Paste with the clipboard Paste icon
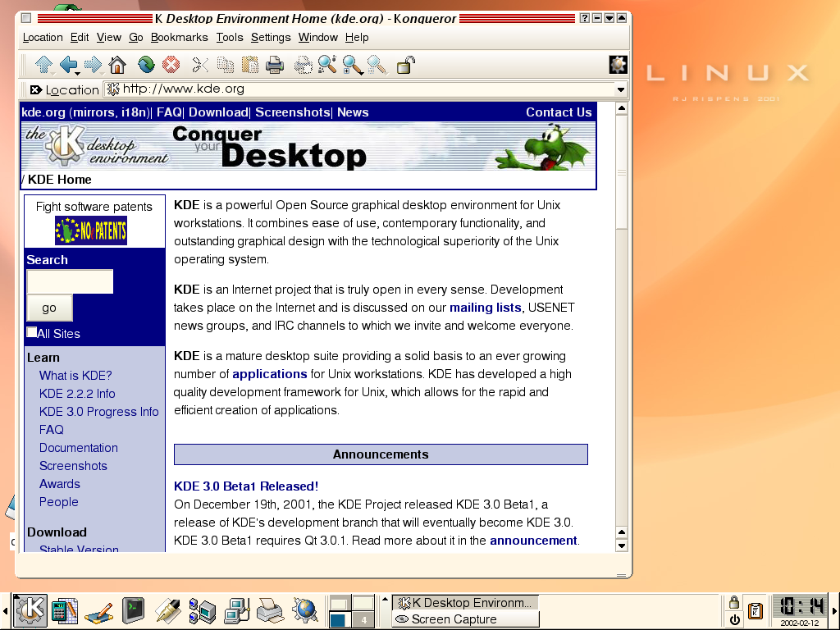The width and height of the screenshot is (840, 630). (x=249, y=65)
